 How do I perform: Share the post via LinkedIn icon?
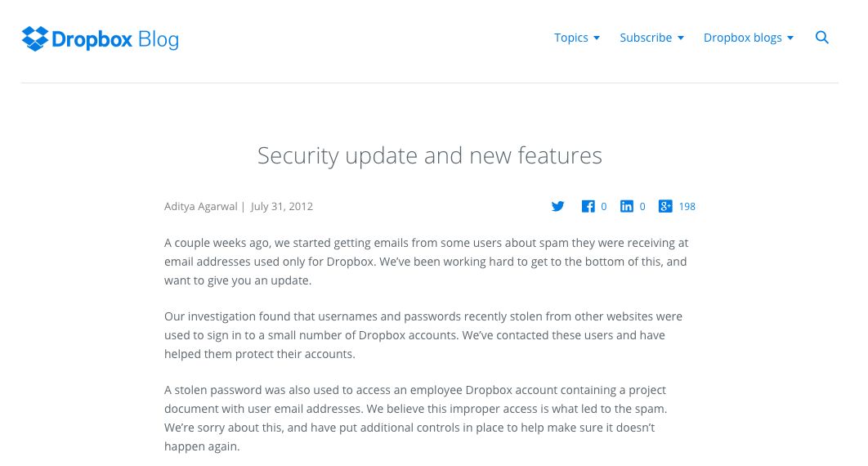[627, 207]
